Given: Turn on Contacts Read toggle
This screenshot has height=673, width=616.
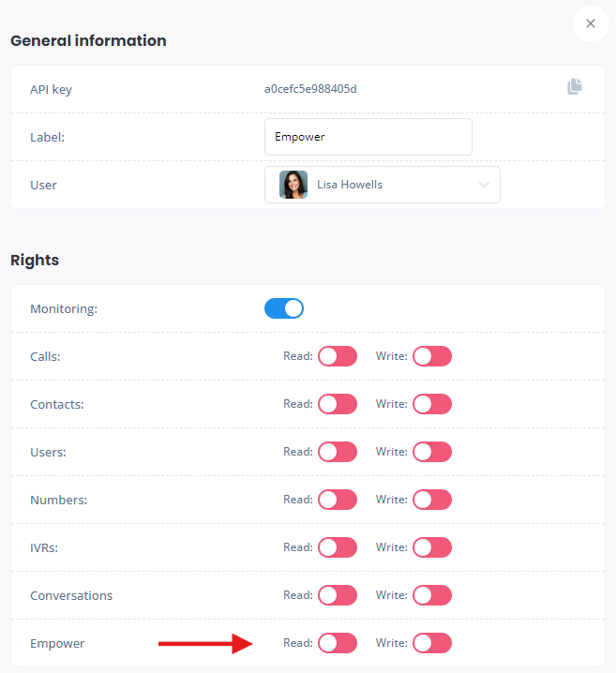Looking at the screenshot, I should click(338, 404).
